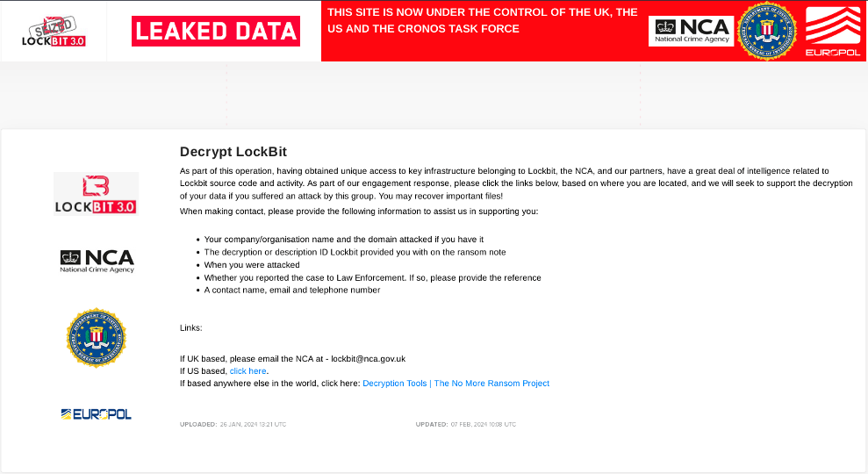Click the Europol logo in the sidebar
Viewport: 868px width, 474px height.
(x=97, y=413)
